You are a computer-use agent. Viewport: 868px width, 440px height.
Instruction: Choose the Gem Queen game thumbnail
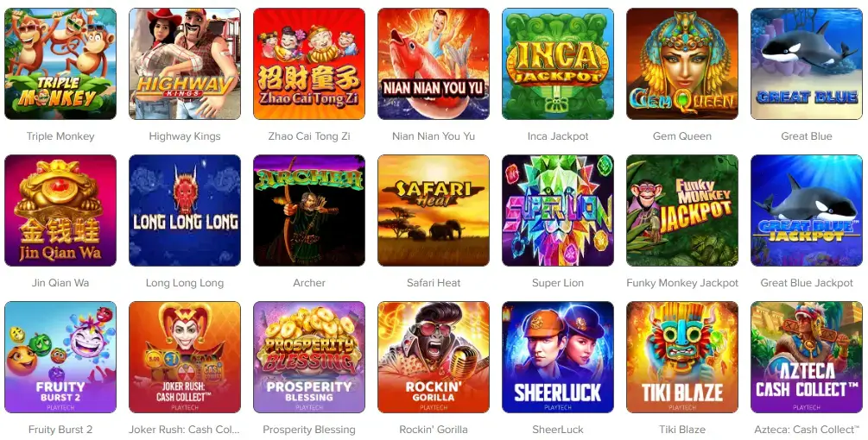[x=682, y=64]
